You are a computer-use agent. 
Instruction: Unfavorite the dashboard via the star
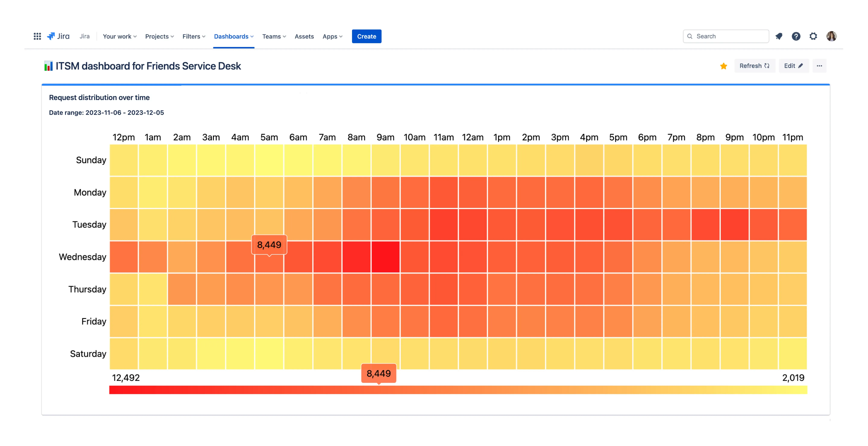(723, 66)
